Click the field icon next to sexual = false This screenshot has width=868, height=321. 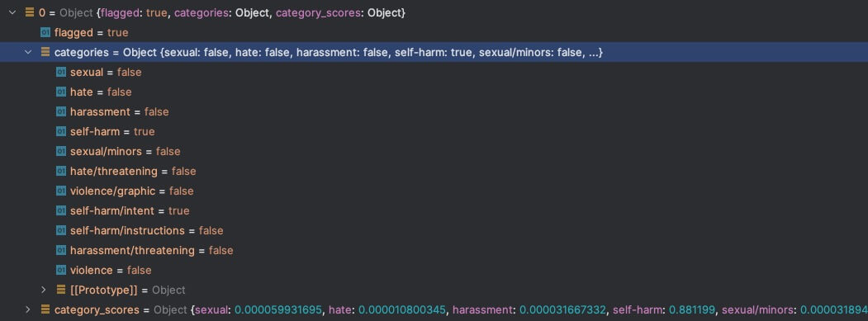point(61,72)
